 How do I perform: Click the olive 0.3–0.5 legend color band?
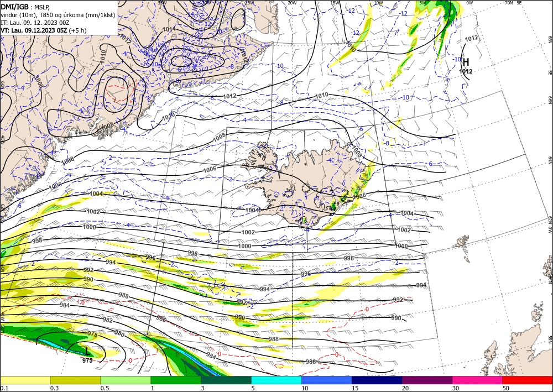point(75,380)
